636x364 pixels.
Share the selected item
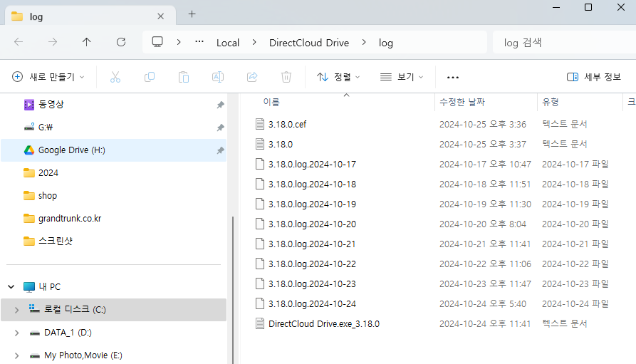click(x=252, y=77)
